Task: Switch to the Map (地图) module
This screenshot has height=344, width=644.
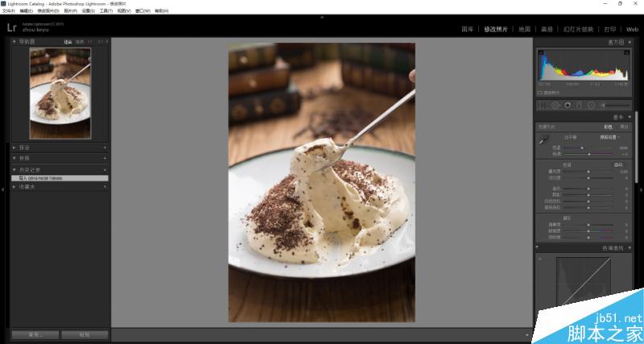Action: pos(525,29)
